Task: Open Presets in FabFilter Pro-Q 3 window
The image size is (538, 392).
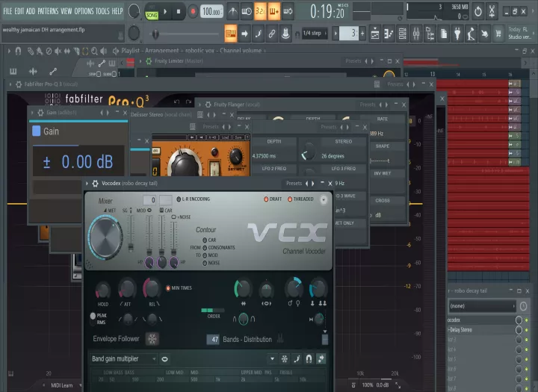Action: [x=395, y=84]
